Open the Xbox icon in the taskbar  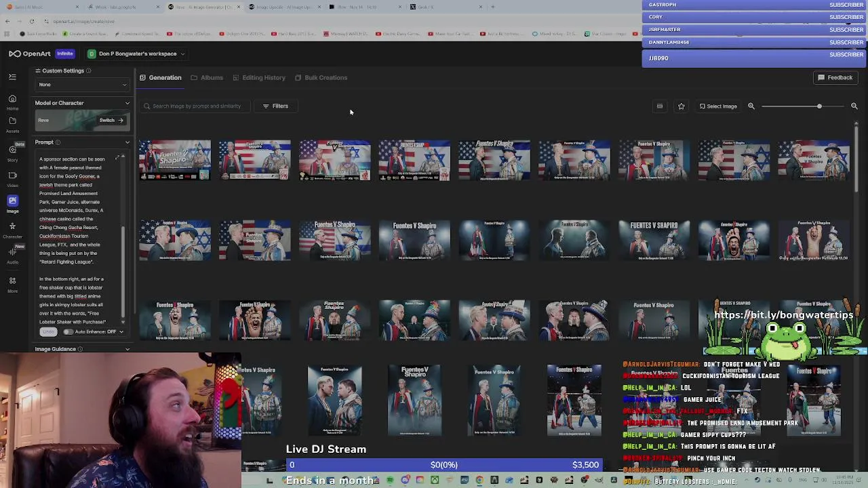coord(435,481)
